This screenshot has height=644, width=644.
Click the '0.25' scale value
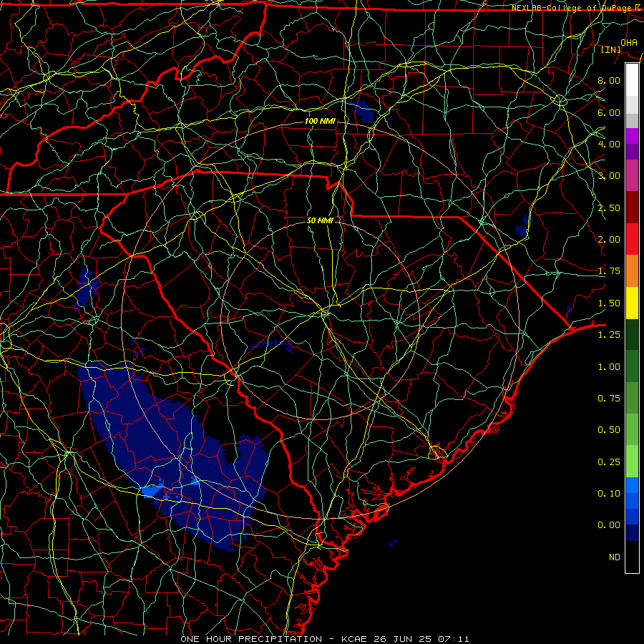point(609,462)
